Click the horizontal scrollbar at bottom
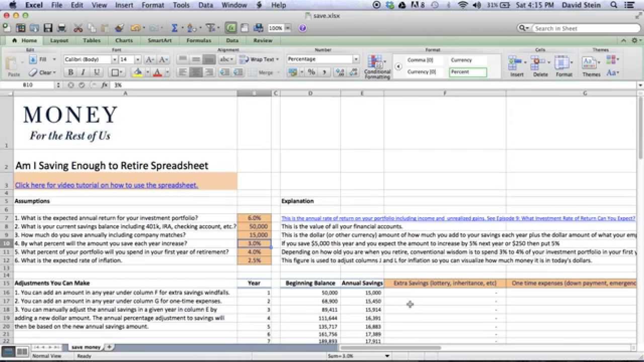Screen dimensions: 644x362 [x=391, y=347]
